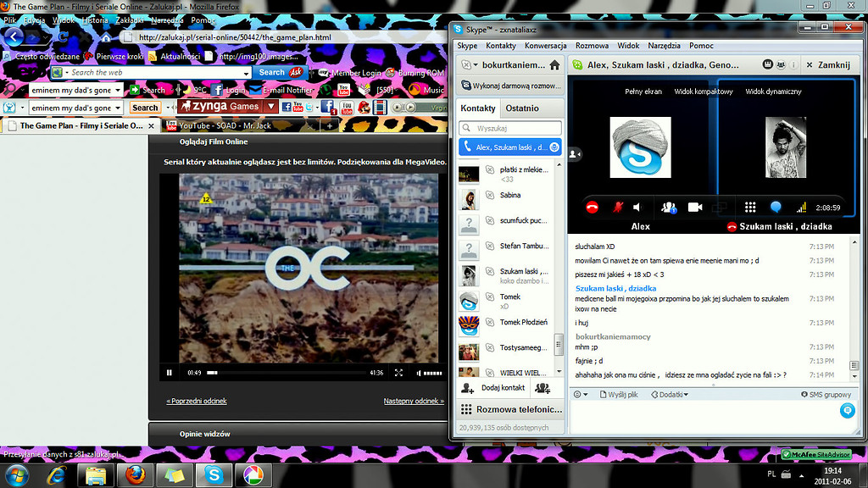The image size is (868, 488).
Task: Pause the OC video playback
Action: (170, 373)
